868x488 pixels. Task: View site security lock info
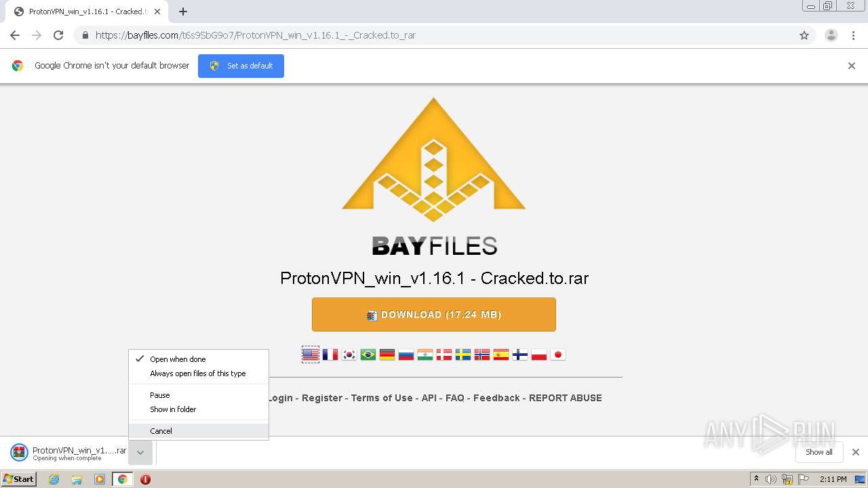(x=85, y=35)
